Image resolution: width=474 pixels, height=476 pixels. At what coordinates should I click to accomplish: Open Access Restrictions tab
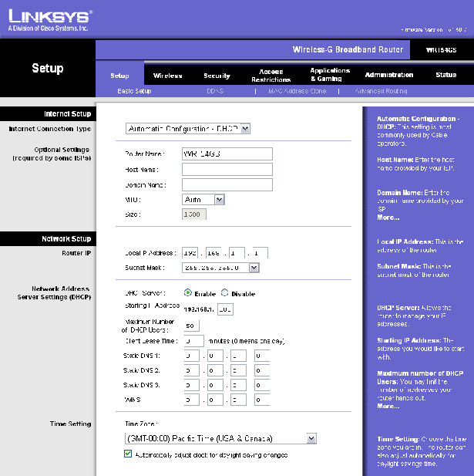click(271, 76)
